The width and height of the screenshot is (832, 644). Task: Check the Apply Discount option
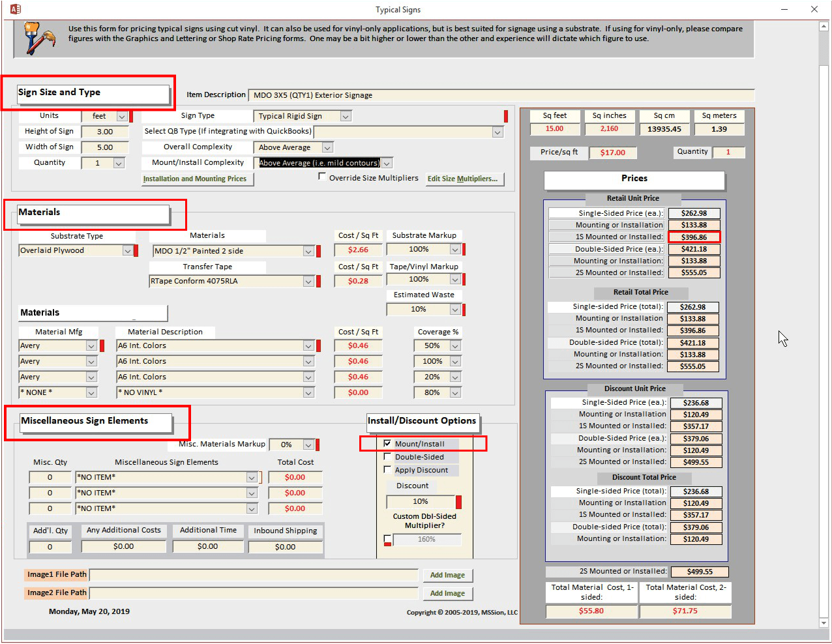(x=387, y=470)
